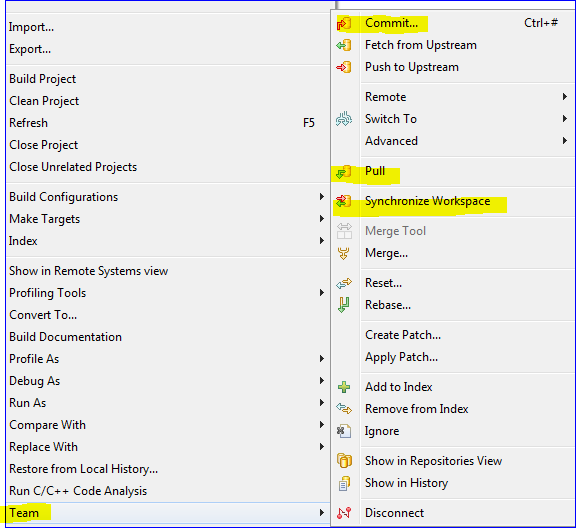Click the Push to Upstream icon
576x528 pixels.
[x=344, y=67]
